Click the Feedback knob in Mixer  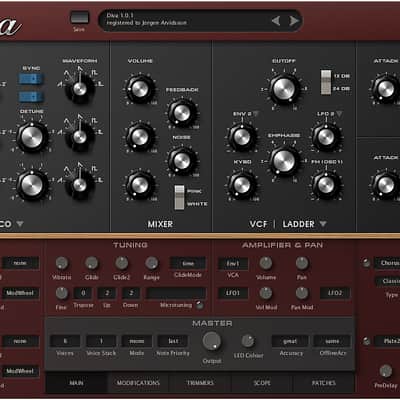pos(182,113)
